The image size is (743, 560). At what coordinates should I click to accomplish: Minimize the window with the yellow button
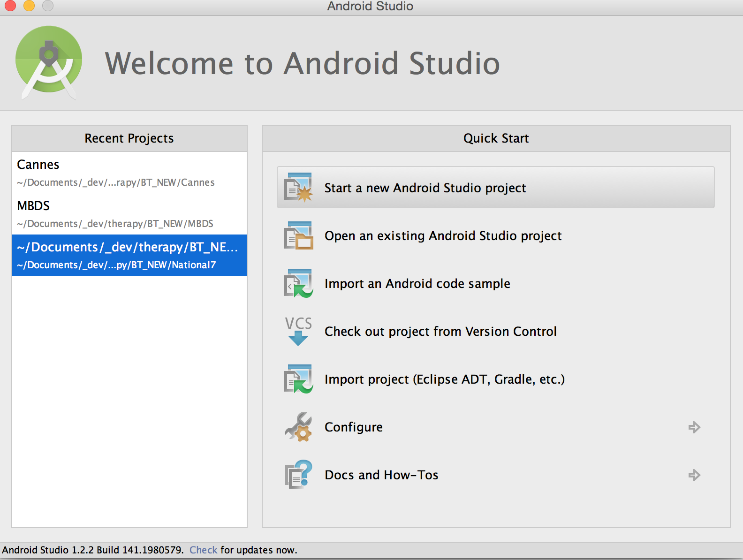[x=29, y=5]
